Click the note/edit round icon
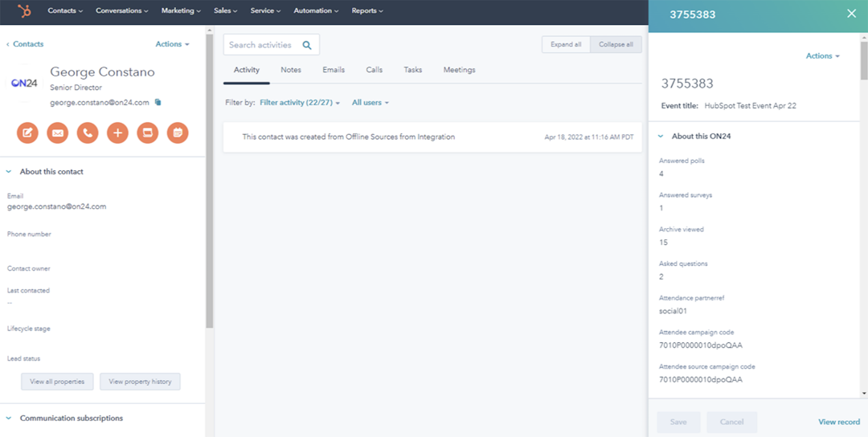The height and width of the screenshot is (437, 868). 27,133
